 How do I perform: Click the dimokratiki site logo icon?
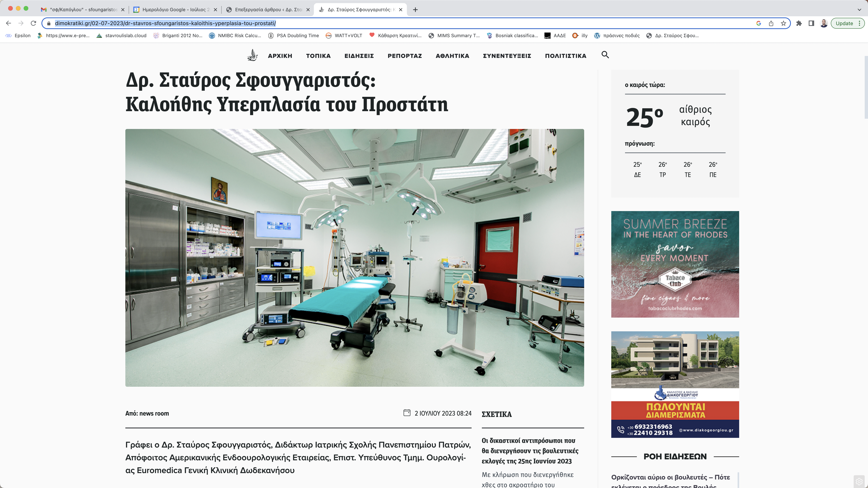pos(252,55)
